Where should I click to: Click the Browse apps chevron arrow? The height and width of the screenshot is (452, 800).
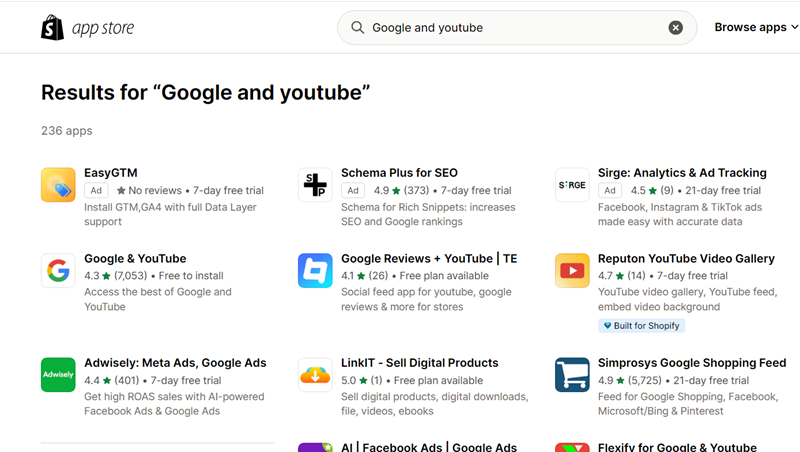pyautogui.click(x=794, y=27)
